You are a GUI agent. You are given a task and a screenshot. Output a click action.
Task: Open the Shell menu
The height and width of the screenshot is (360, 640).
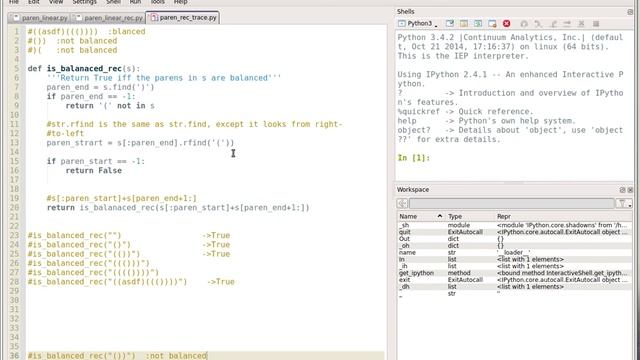(x=113, y=2)
